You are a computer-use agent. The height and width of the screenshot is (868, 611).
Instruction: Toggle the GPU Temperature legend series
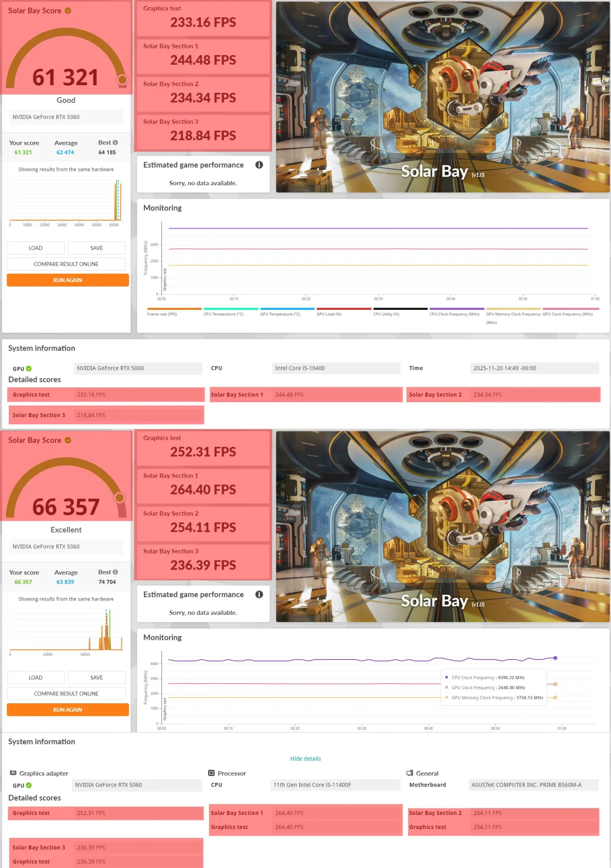point(287,312)
